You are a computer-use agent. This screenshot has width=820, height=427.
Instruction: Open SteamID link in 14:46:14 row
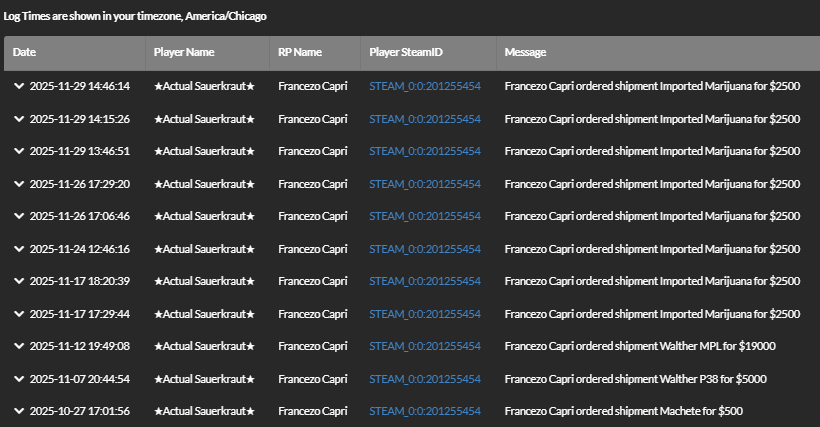coord(425,86)
